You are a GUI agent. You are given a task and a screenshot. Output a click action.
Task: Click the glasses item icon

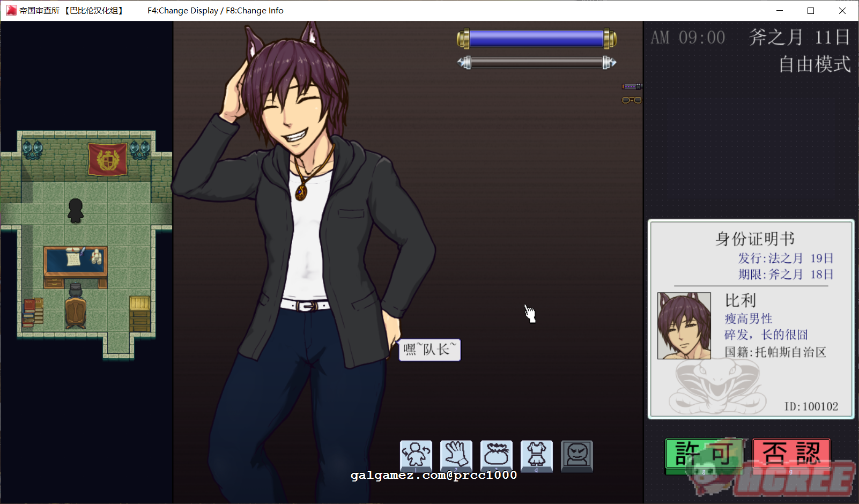[632, 100]
